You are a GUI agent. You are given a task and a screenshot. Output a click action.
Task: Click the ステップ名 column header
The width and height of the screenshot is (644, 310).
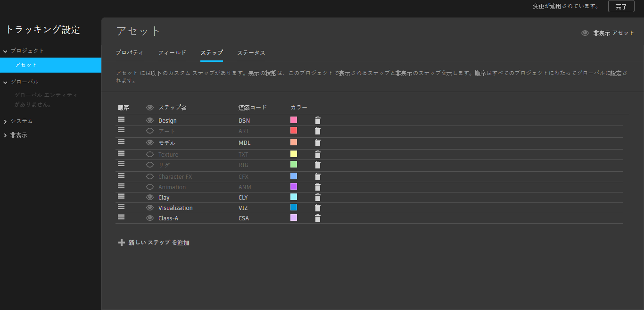(173, 108)
